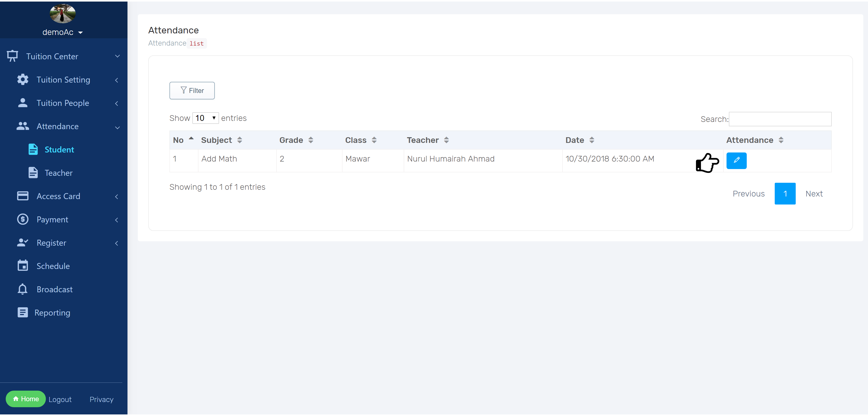Image resolution: width=868 pixels, height=416 pixels.
Task: Open the demoAc user dropdown
Action: click(x=63, y=32)
